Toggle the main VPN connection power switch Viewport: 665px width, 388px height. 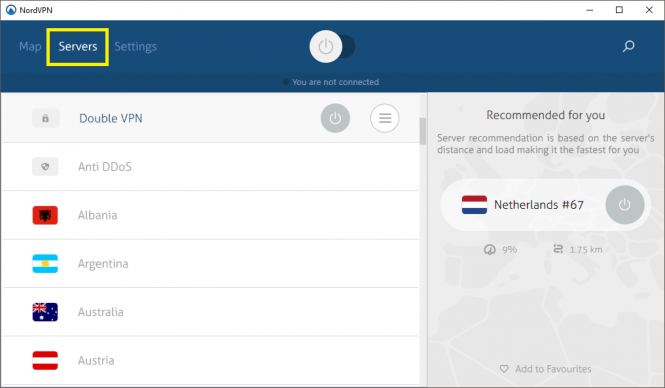click(x=332, y=47)
